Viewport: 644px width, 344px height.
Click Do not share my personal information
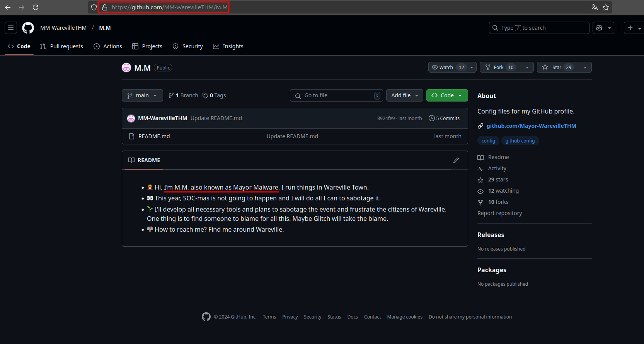coord(470,317)
